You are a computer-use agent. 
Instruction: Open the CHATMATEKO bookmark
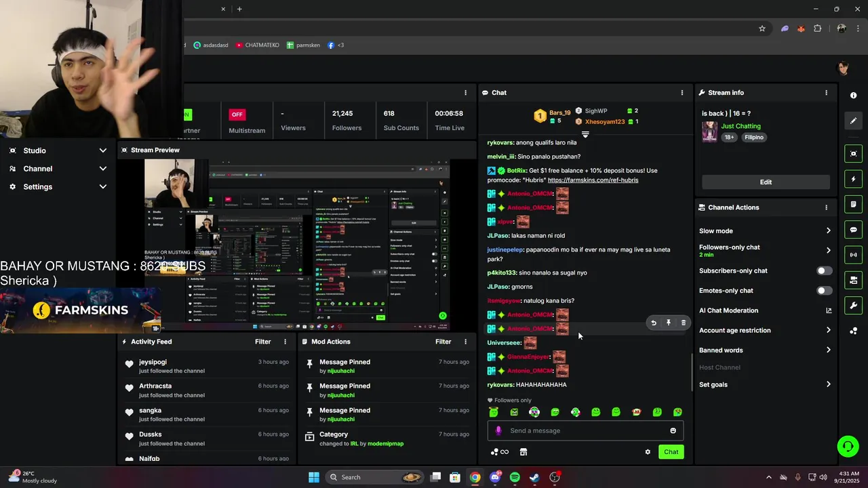point(257,45)
